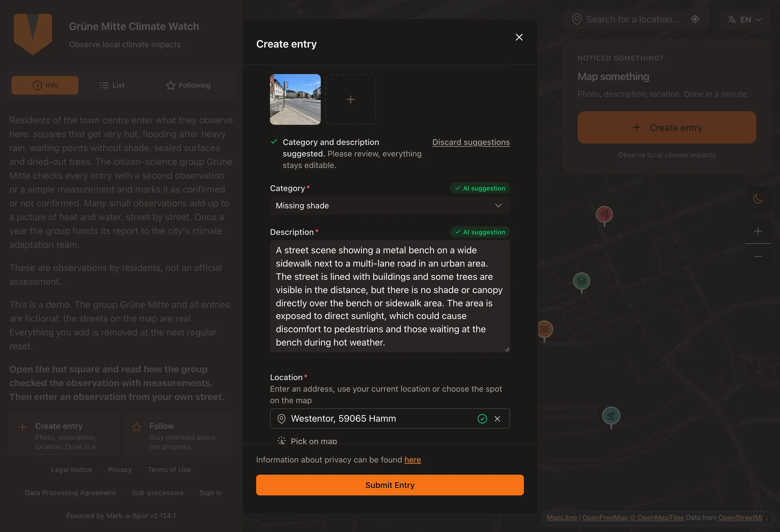Click the search bar map pin icon
The width and height of the screenshot is (780, 532).
pos(577,19)
